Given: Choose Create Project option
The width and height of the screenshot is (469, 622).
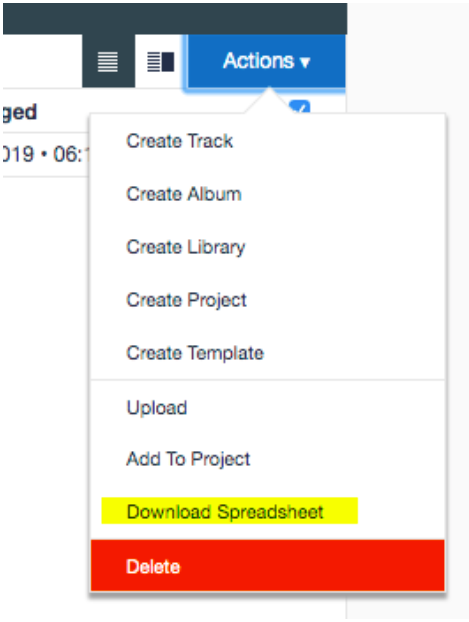Looking at the screenshot, I should (x=186, y=300).
